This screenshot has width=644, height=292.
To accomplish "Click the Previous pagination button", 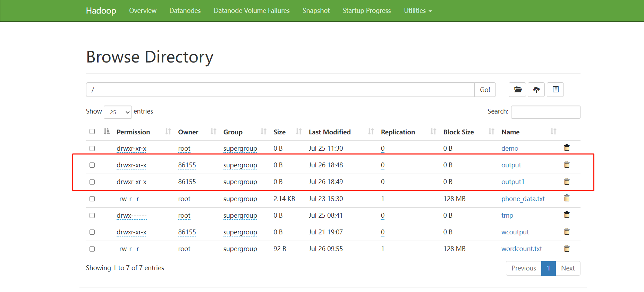I will (524, 268).
